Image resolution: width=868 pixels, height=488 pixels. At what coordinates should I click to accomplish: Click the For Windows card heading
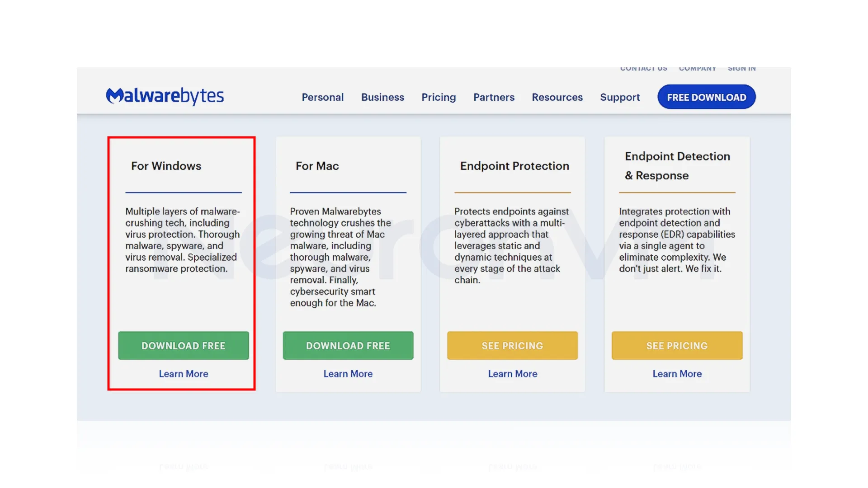pyautogui.click(x=166, y=166)
